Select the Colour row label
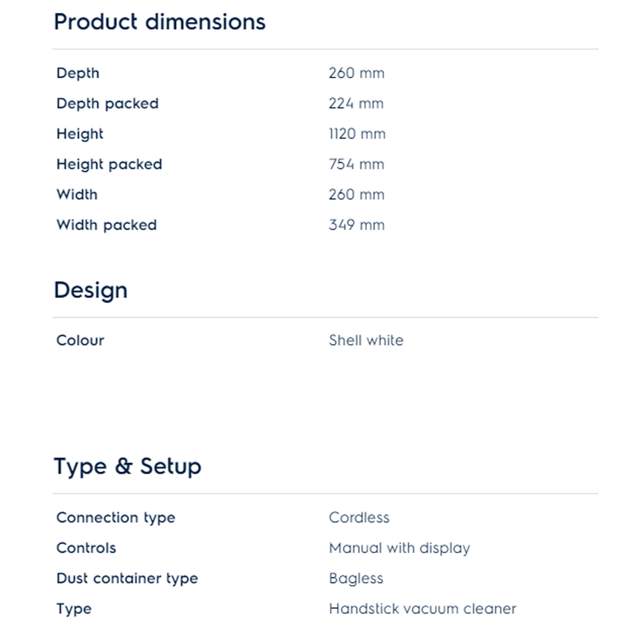The image size is (644, 644). click(80, 340)
